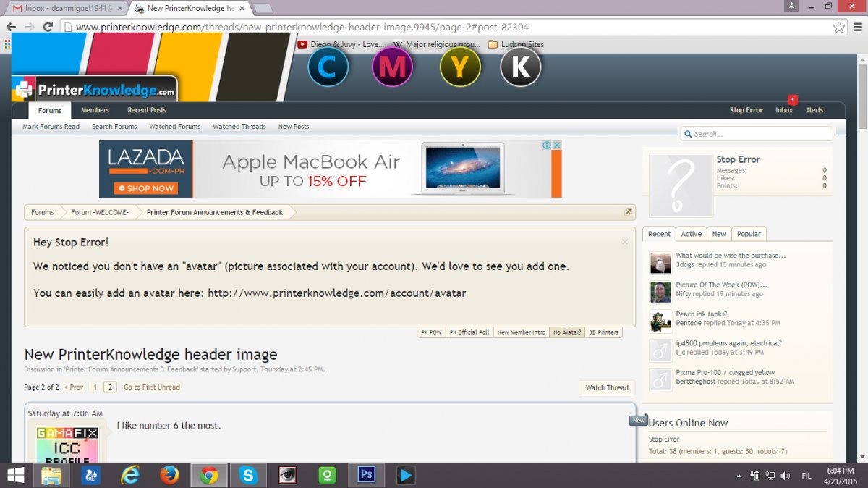
Task: Close the AdChoices ad X icon
Action: tap(557, 146)
